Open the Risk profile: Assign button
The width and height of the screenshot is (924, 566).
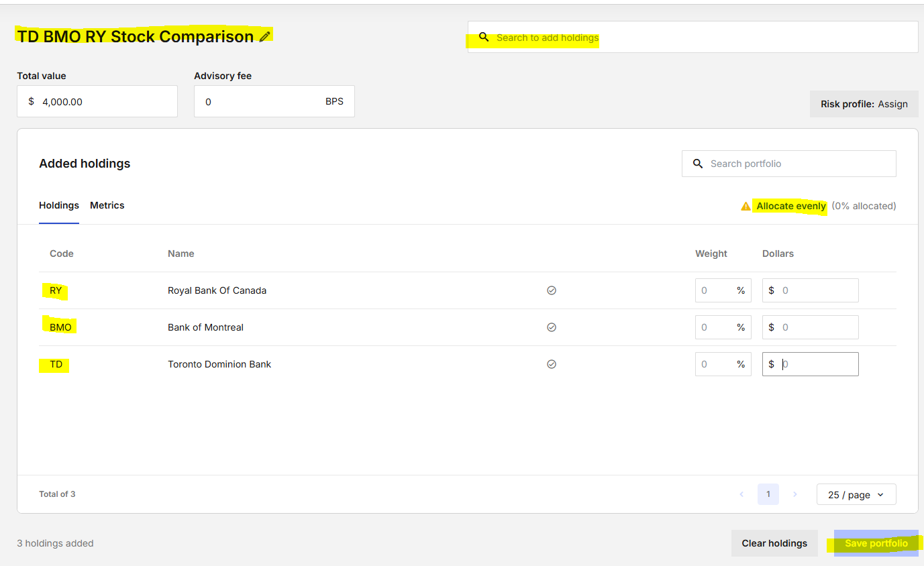click(864, 104)
